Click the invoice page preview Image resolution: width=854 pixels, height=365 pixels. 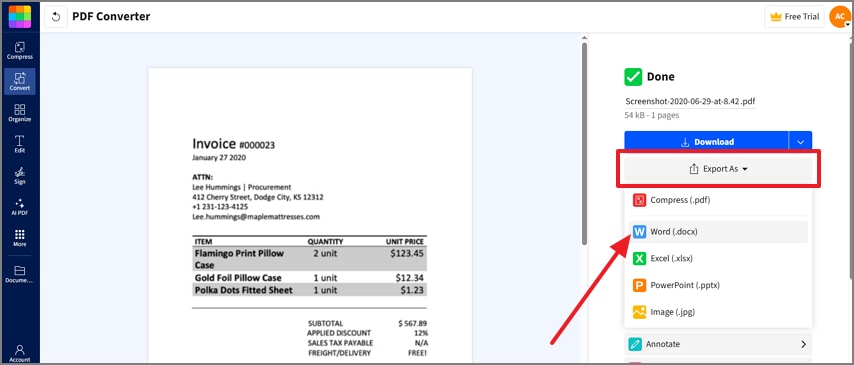(x=310, y=215)
